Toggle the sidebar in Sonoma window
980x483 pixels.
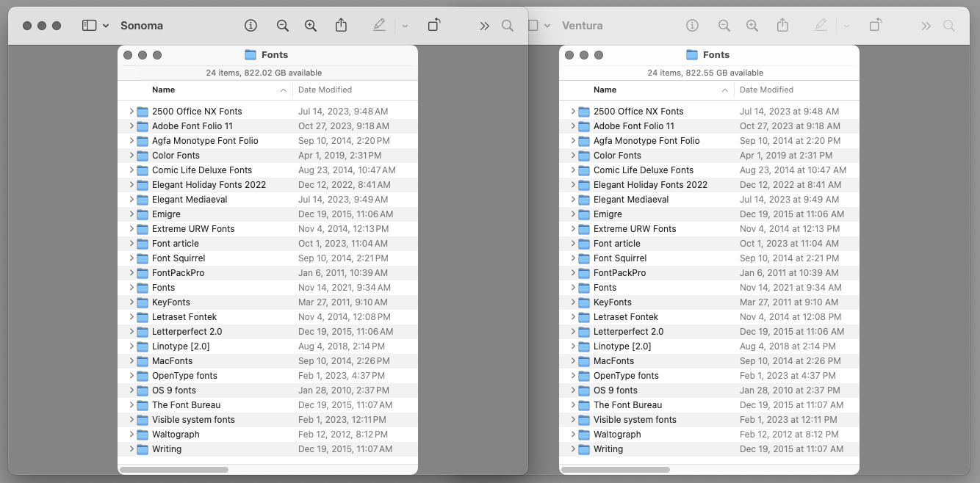(x=90, y=26)
